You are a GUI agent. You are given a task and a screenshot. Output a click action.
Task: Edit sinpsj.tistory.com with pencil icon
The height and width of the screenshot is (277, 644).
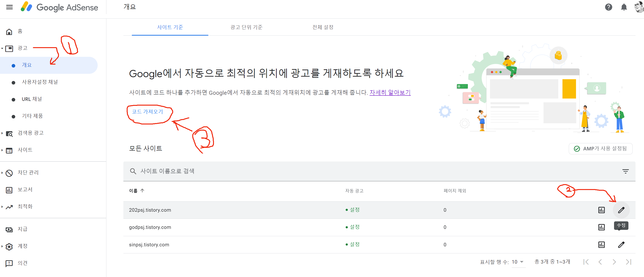click(621, 245)
